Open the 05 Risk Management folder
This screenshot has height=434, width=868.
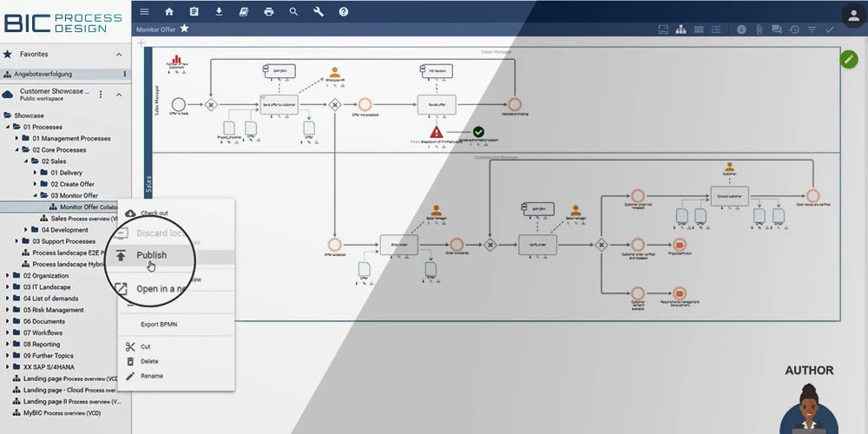[54, 310]
